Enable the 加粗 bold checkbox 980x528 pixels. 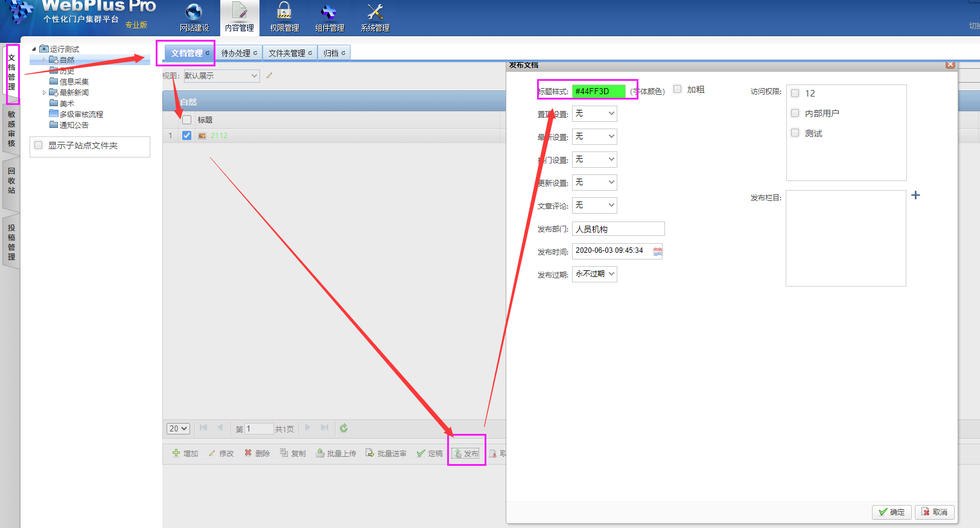678,89
